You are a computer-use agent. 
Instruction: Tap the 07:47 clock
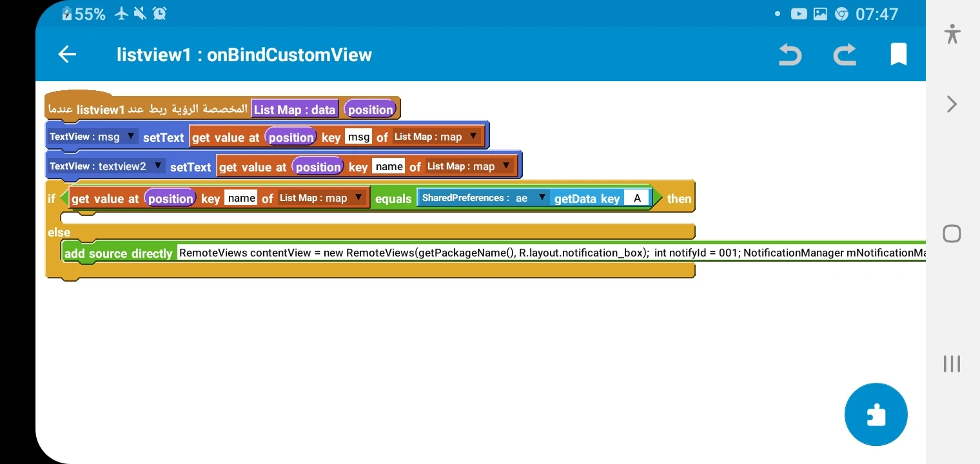[877, 14]
